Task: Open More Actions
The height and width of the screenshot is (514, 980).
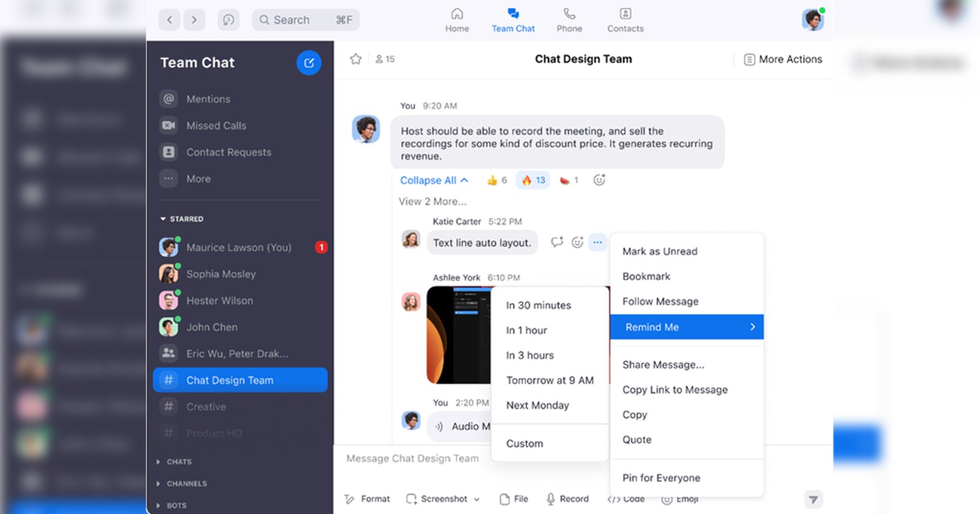Action: (783, 59)
